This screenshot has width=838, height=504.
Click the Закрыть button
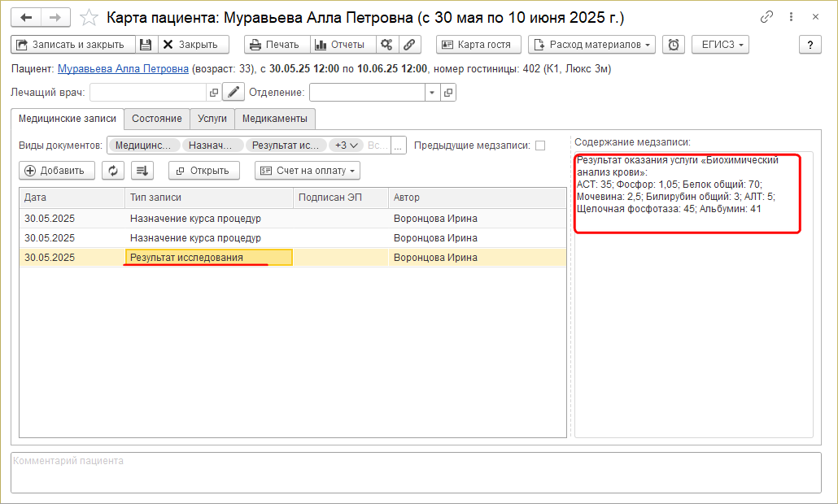tap(194, 45)
